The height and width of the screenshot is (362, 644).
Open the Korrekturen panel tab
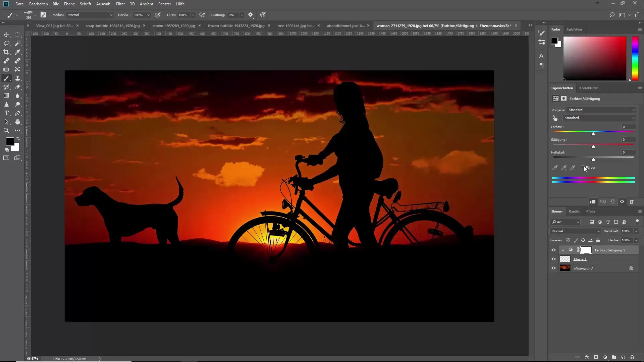pyautogui.click(x=589, y=88)
